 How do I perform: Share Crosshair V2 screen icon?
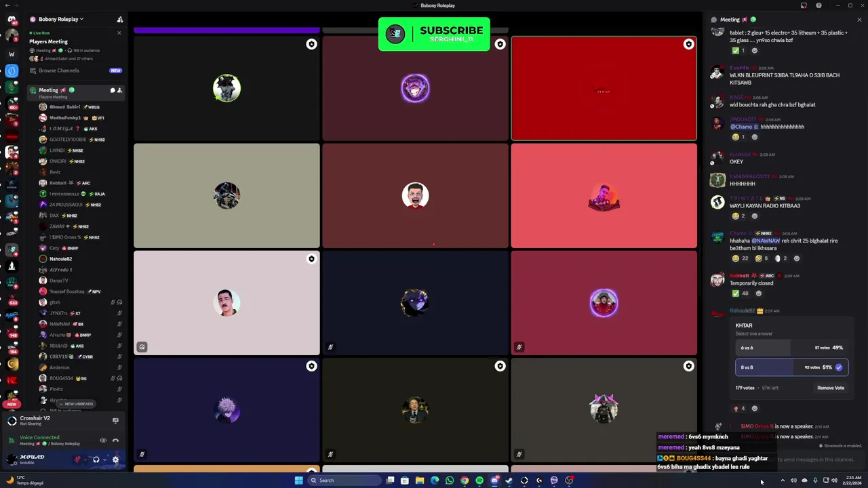(x=115, y=421)
